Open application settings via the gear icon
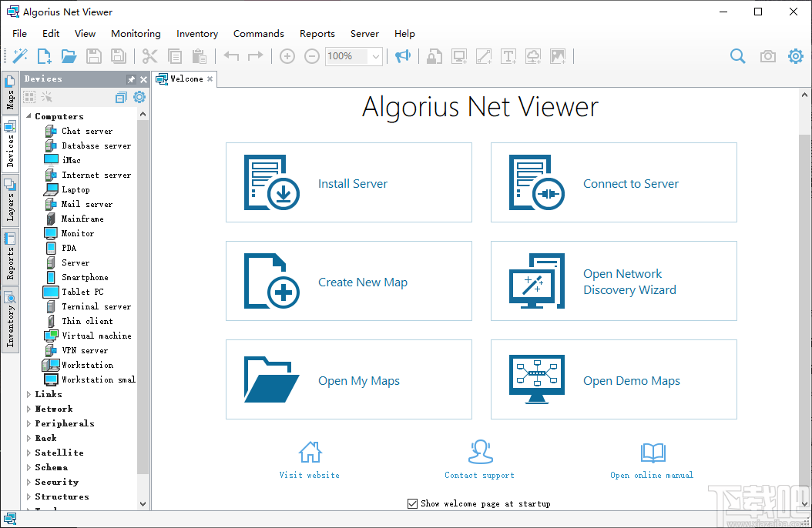 tap(794, 55)
